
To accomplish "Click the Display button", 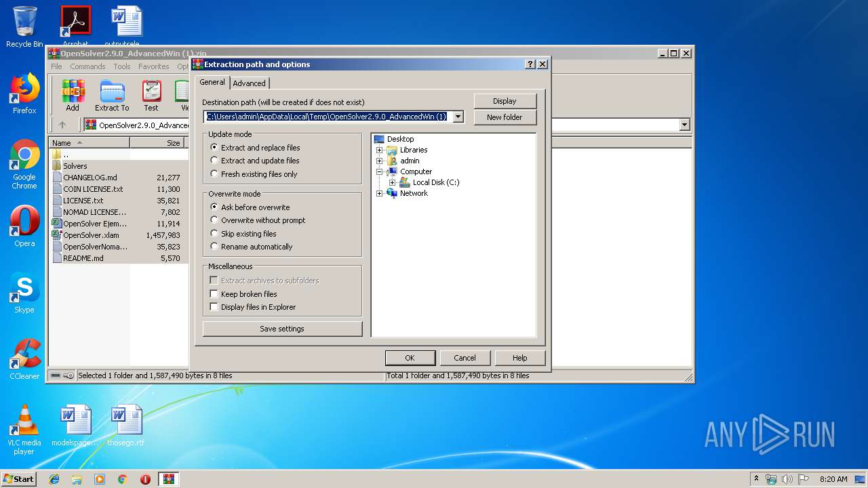I will pyautogui.click(x=505, y=101).
